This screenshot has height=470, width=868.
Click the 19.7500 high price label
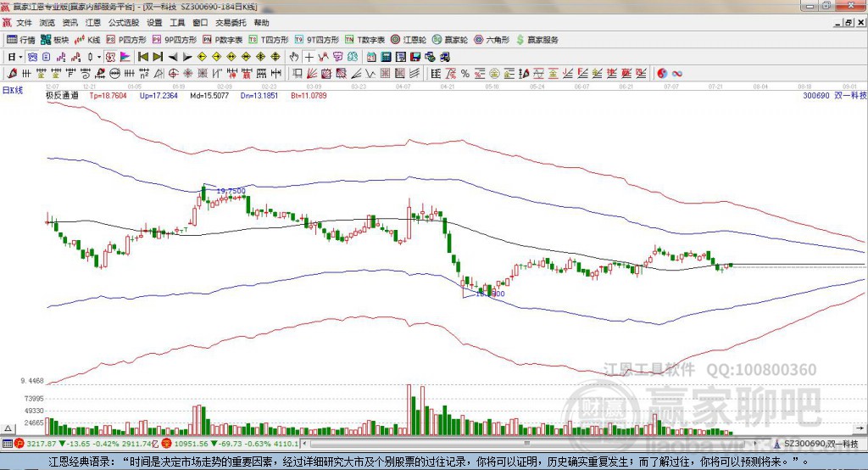(x=231, y=191)
